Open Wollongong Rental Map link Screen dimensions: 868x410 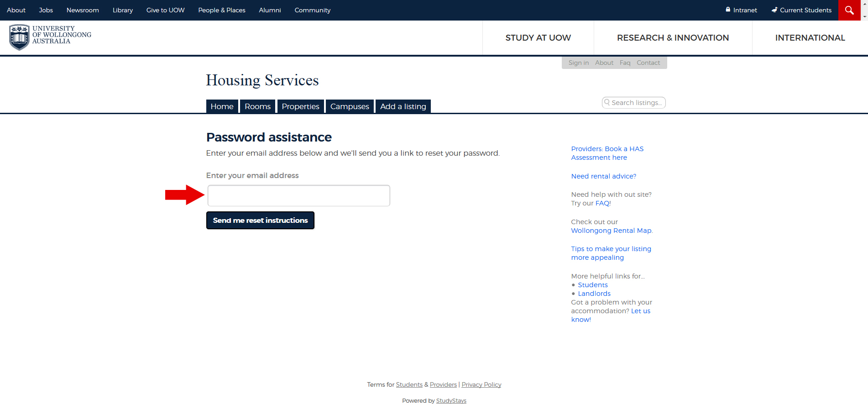612,231
